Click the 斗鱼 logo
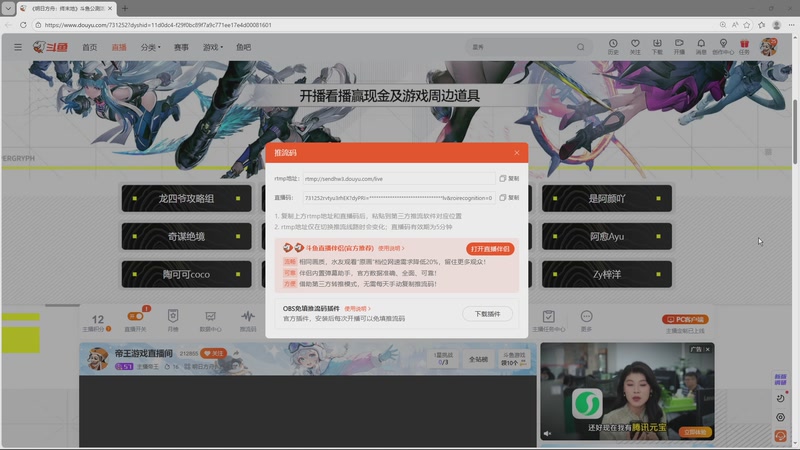 point(50,47)
